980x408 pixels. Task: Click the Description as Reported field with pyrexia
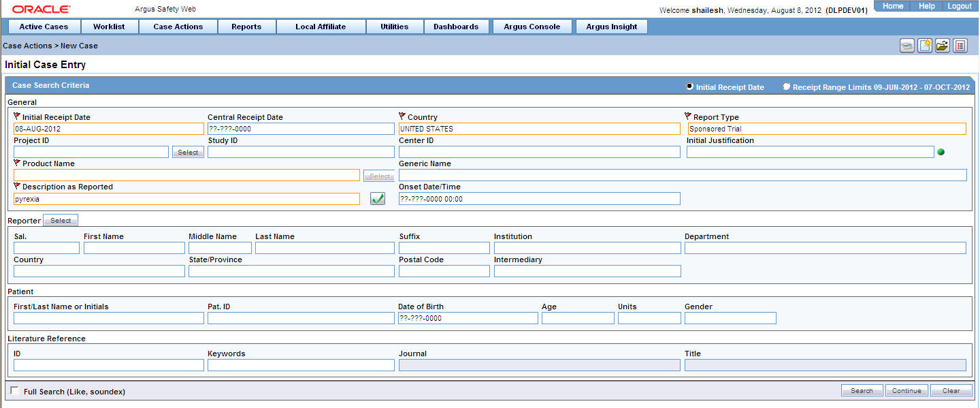click(x=186, y=199)
